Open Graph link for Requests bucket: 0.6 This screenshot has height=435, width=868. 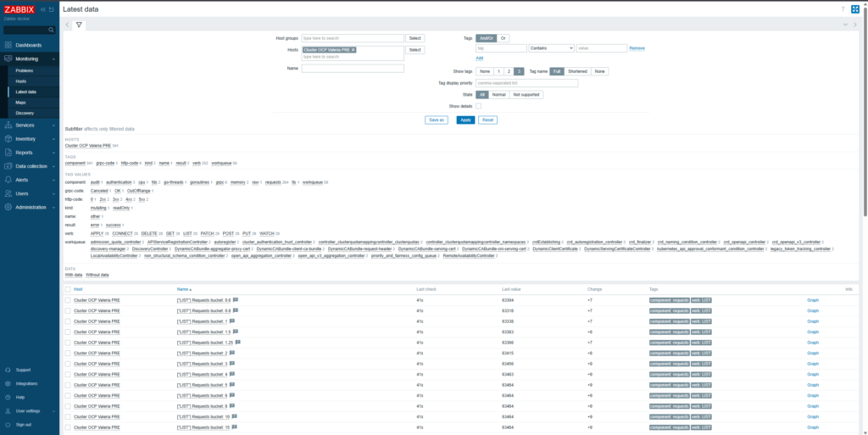813,300
